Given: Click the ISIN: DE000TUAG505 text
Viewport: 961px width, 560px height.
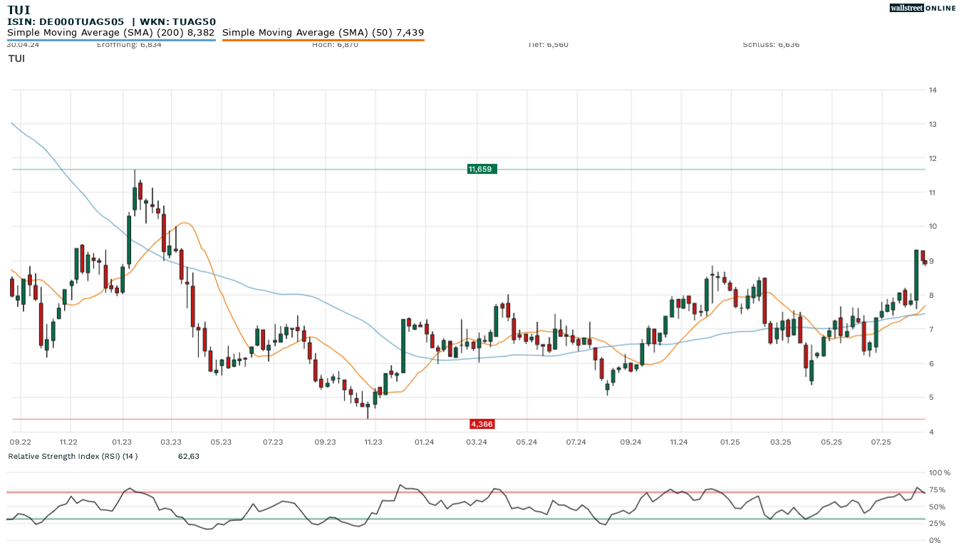Looking at the screenshot, I should click(66, 22).
